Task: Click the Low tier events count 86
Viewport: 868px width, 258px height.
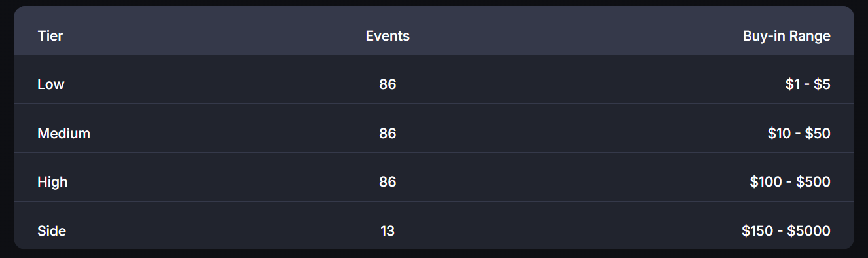Action: [388, 84]
